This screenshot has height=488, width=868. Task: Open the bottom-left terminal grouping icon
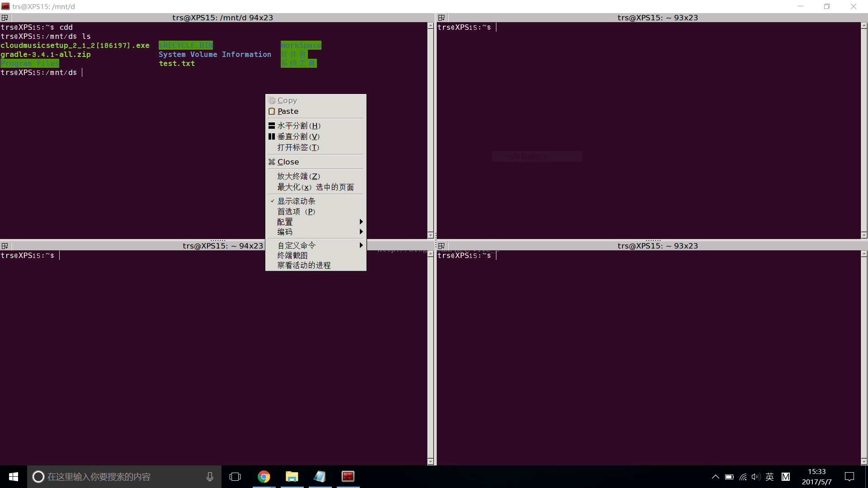pos(5,246)
